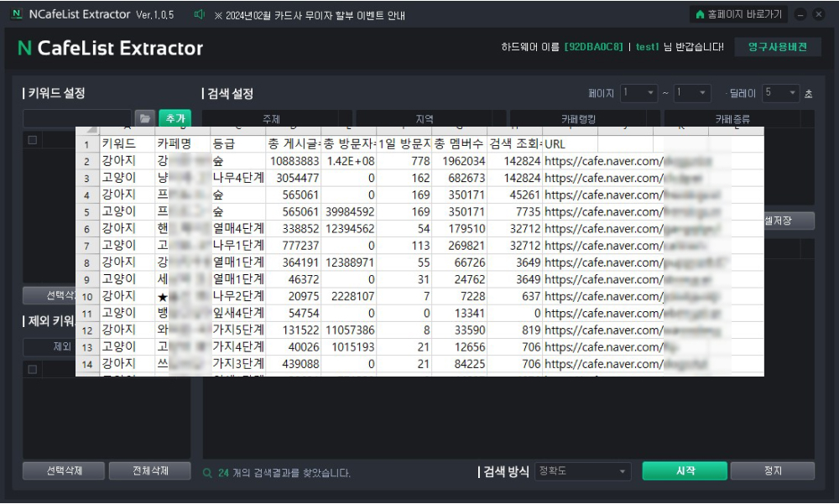Select cell with value 3054477
This screenshot has height=504, width=839.
point(293,178)
